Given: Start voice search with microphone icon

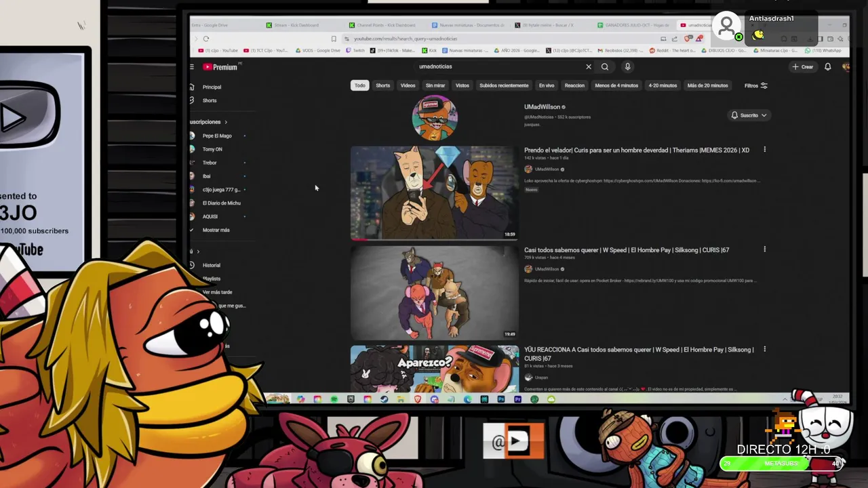Looking at the screenshot, I should [x=627, y=66].
